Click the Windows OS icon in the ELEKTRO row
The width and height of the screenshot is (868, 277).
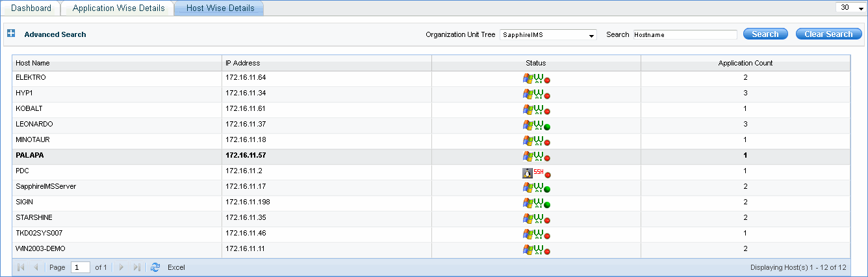tap(528, 79)
